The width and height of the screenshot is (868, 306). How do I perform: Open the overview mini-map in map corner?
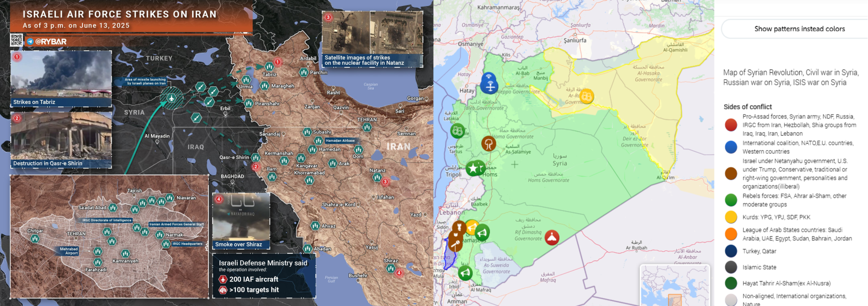coord(675,285)
